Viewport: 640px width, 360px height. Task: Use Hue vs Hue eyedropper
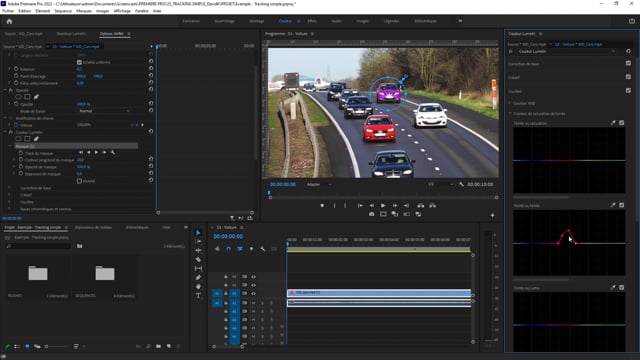tap(613, 205)
